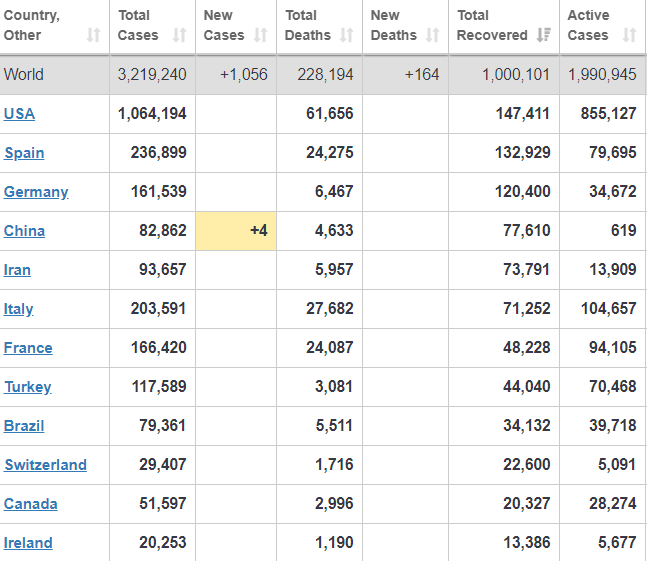Viewport: 647px width, 561px height.
Task: Open the USA country link
Action: [19, 114]
